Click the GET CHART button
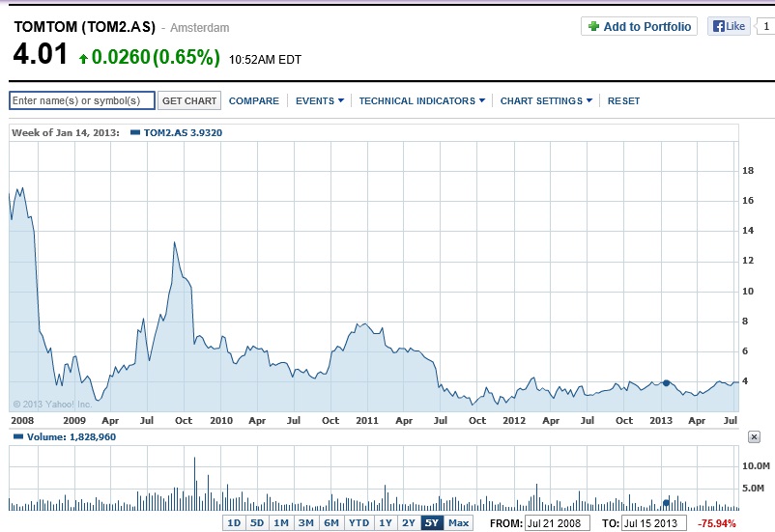 pos(189,100)
